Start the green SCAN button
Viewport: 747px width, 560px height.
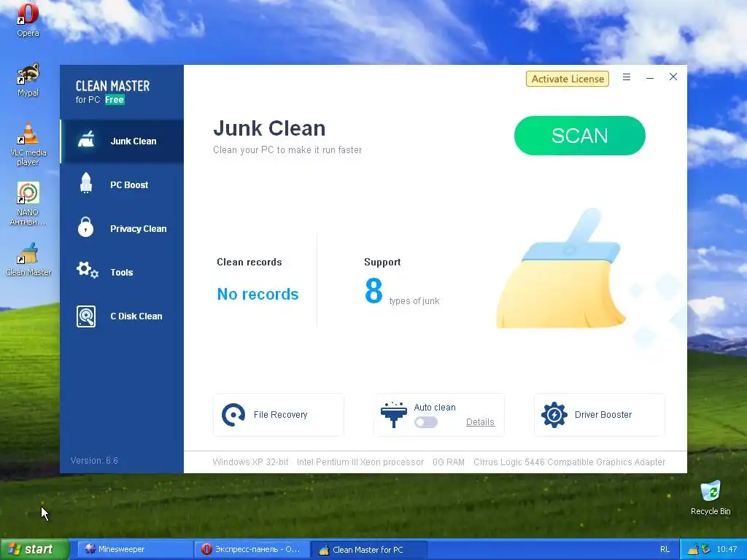click(580, 136)
